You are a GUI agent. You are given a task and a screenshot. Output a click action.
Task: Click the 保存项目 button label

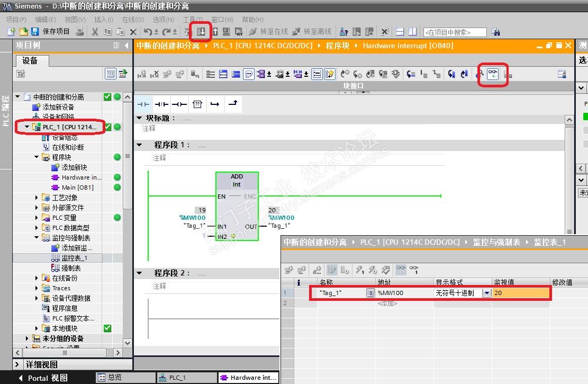(x=56, y=32)
